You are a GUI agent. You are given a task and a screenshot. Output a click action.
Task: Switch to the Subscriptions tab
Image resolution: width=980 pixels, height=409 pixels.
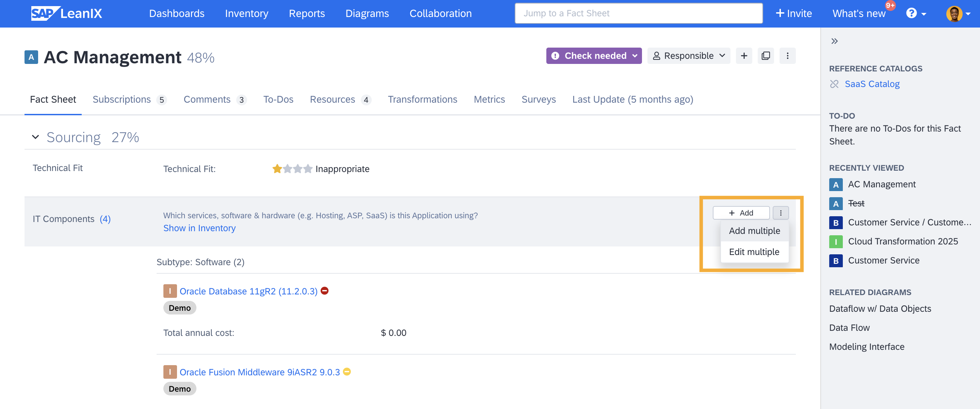pyautogui.click(x=129, y=100)
